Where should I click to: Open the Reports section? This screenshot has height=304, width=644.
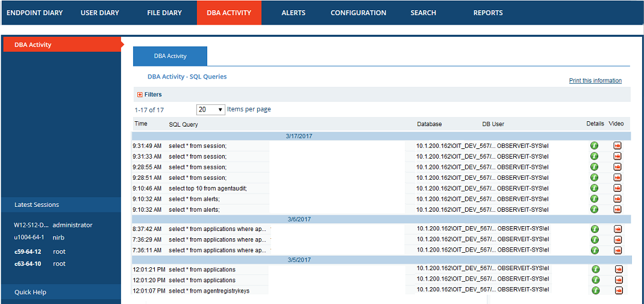pyautogui.click(x=488, y=13)
